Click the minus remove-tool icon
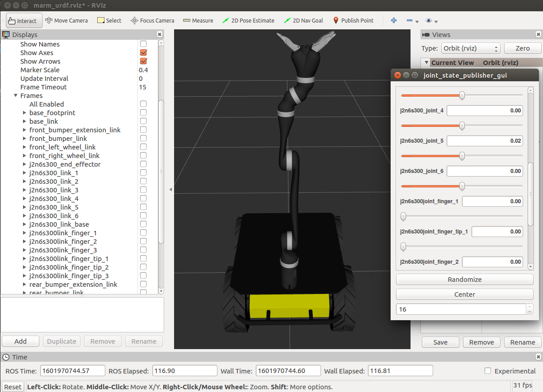 409,21
